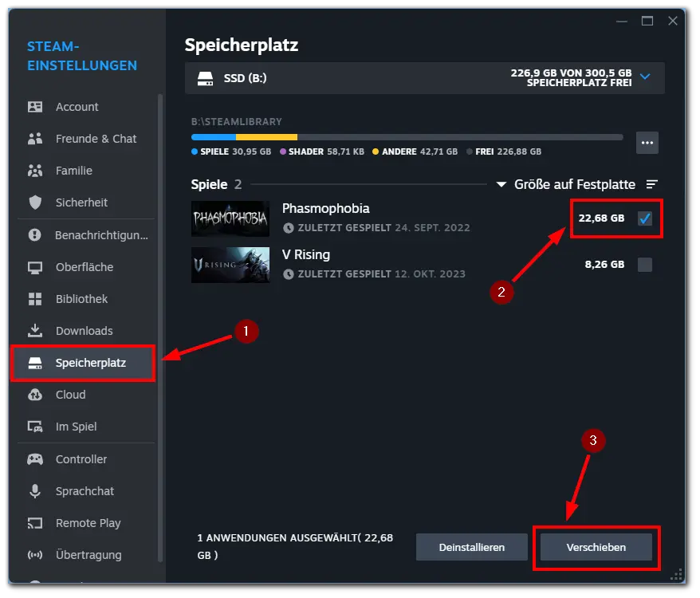Click the Phasmophobia game title
The image size is (700, 598).
326,209
